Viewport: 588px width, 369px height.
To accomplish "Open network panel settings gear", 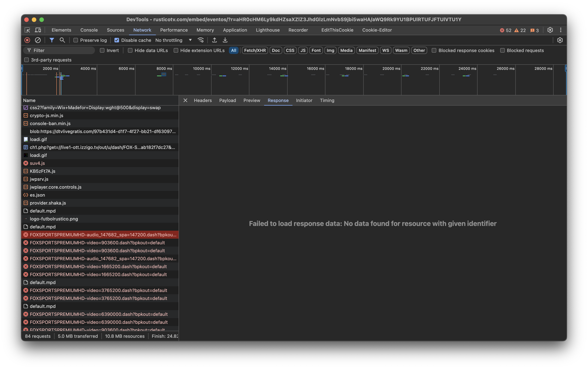I will click(x=560, y=40).
